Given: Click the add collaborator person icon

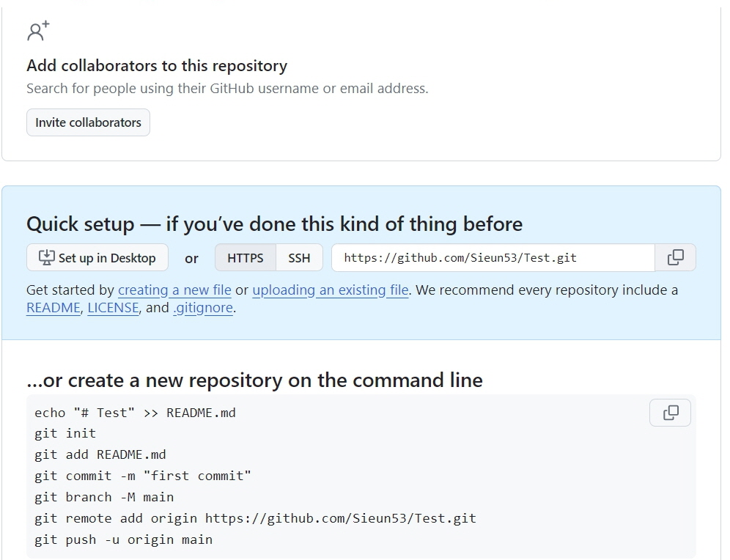Looking at the screenshot, I should [38, 31].
